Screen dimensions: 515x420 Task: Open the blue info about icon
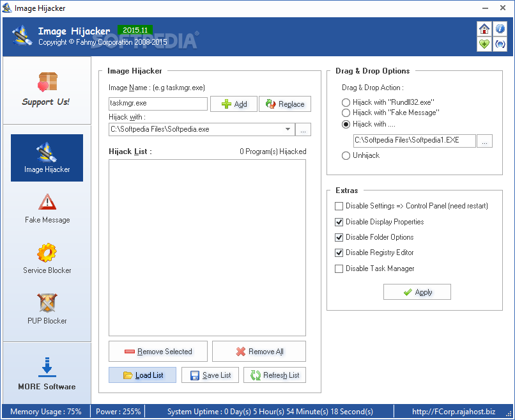tap(500, 29)
